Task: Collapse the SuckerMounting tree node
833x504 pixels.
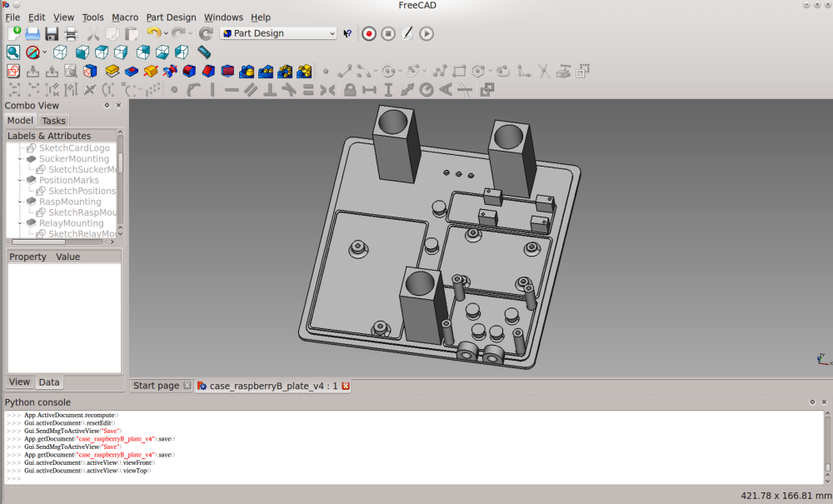Action: [x=20, y=159]
